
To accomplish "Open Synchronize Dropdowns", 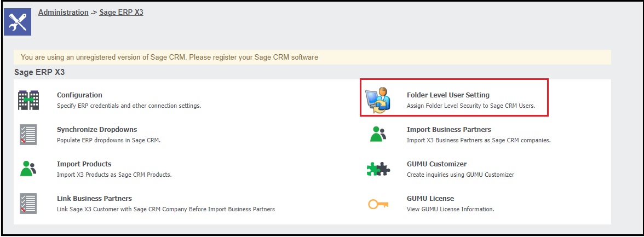I will tap(97, 130).
